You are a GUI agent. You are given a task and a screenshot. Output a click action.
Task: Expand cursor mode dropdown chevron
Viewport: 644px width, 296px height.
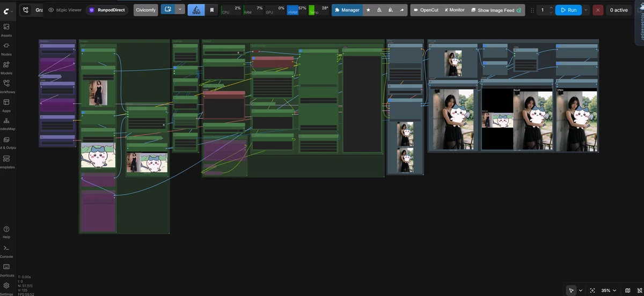[x=580, y=290]
